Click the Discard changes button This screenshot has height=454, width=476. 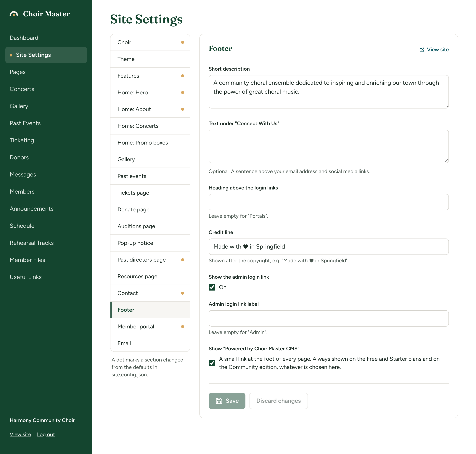click(x=278, y=401)
